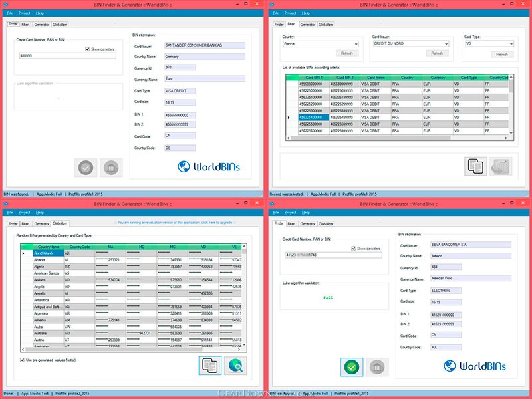532x399 pixels.
Task: Select the Argentina row in Globalizer table
Action: (131, 313)
